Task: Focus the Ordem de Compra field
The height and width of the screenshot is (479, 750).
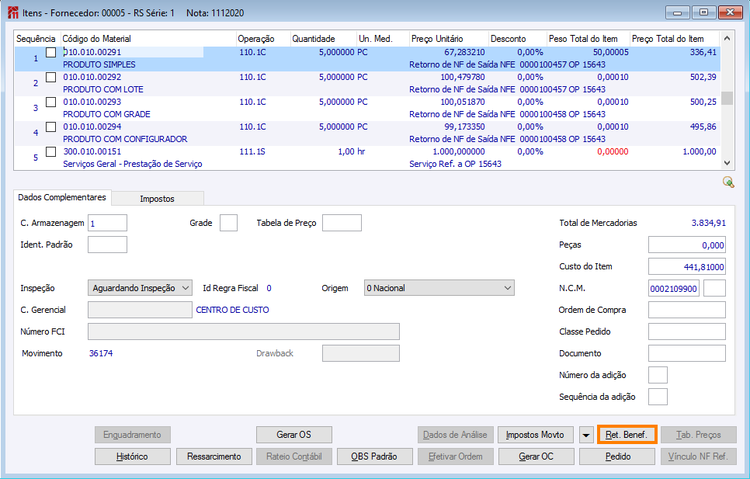Action: pos(687,310)
